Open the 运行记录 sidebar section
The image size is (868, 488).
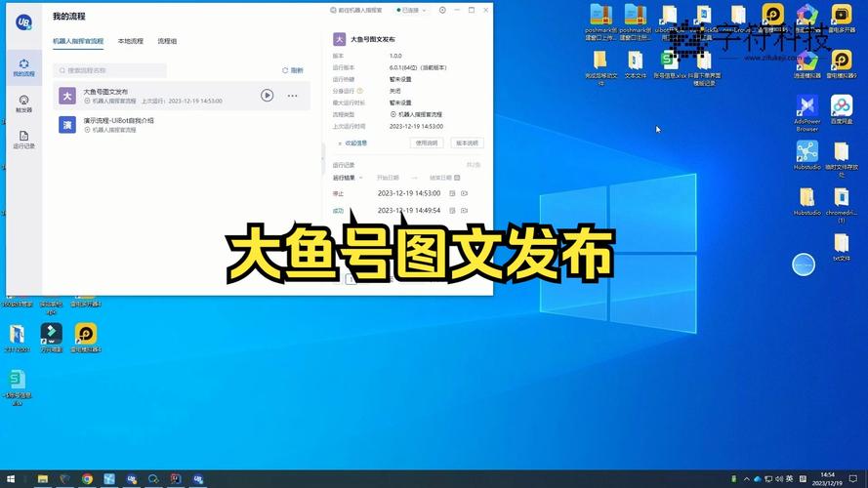[x=23, y=140]
